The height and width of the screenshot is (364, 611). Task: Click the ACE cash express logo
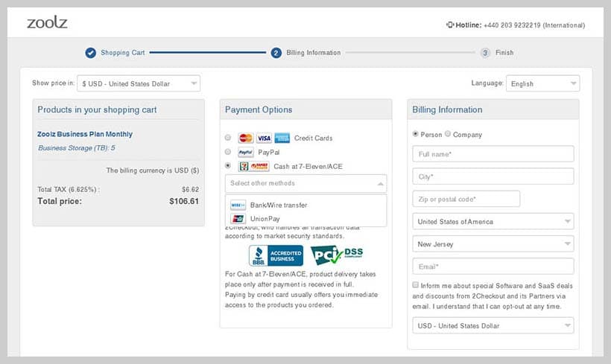(x=259, y=166)
